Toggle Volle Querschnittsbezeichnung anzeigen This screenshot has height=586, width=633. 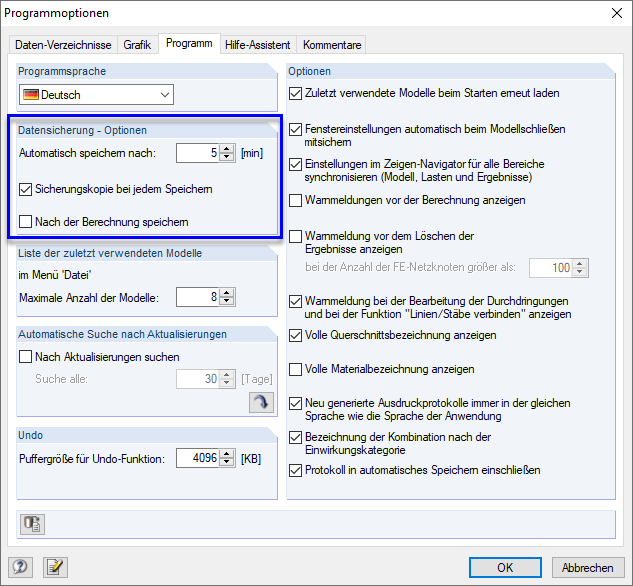pyautogui.click(x=296, y=335)
